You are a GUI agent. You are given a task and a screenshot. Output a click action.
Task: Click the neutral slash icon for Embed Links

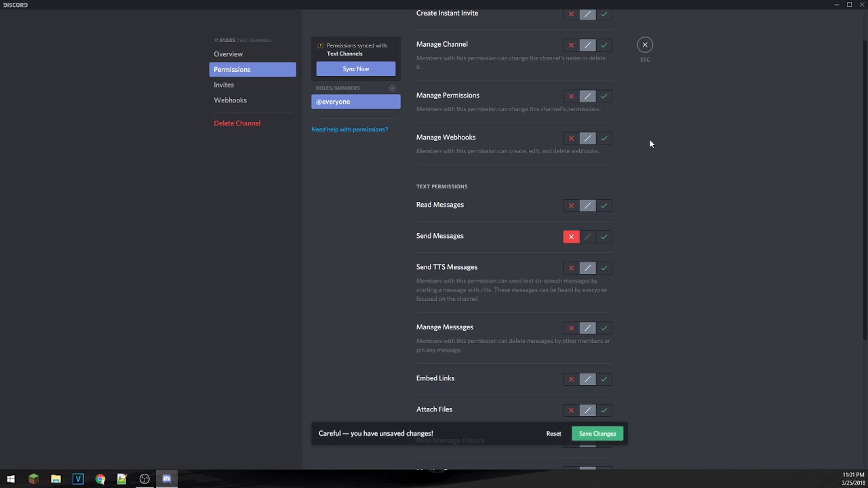click(587, 379)
